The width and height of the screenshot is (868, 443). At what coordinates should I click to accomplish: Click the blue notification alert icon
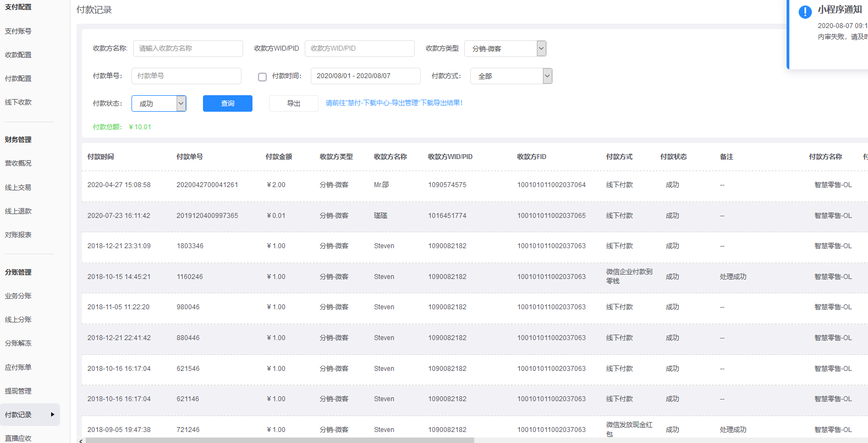point(805,12)
